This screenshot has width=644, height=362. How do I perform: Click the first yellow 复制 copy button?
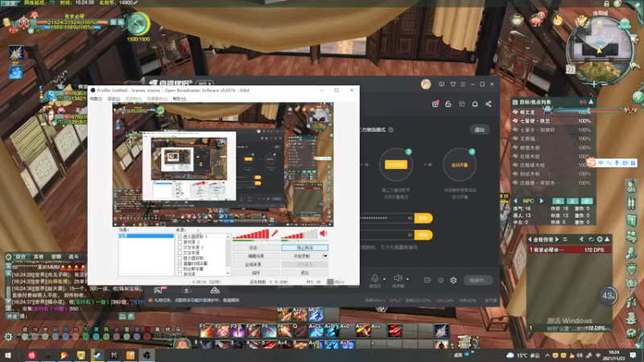(423, 218)
